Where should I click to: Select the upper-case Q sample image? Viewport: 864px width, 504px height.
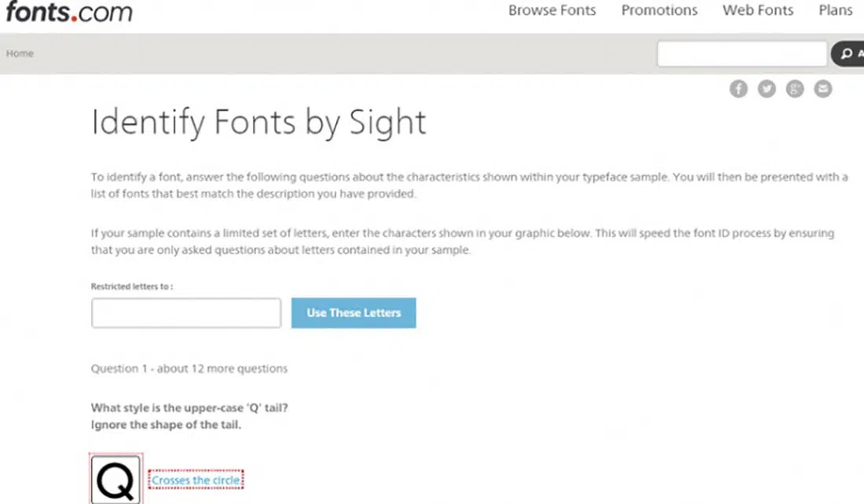point(116,479)
